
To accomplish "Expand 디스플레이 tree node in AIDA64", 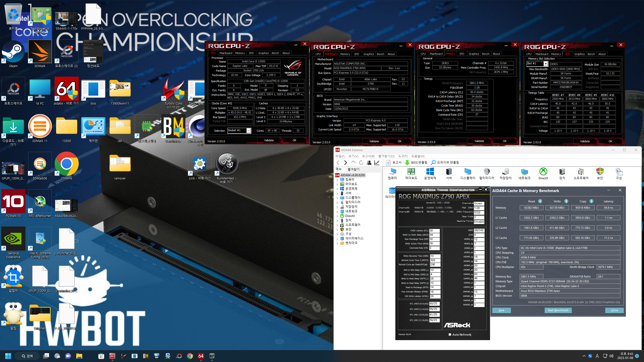I will point(337,198).
